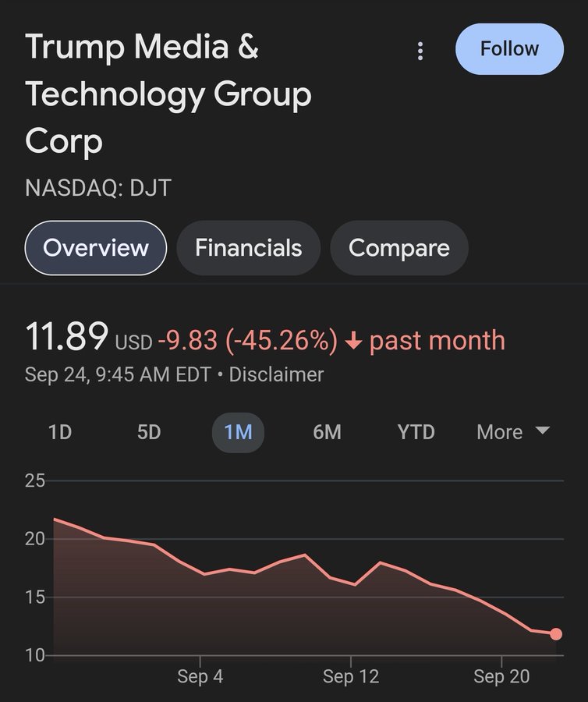
Task: Click the Sep 4 date label
Action: tap(200, 676)
